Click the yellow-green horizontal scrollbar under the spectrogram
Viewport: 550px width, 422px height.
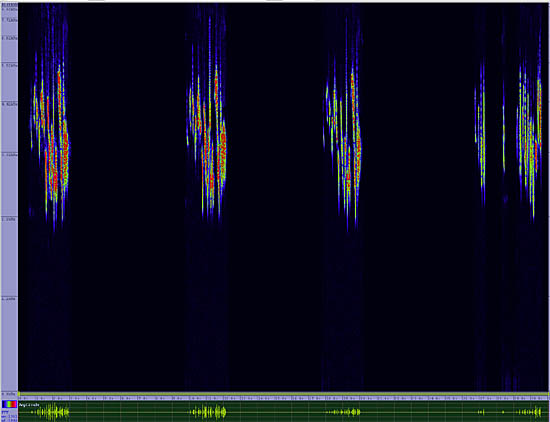[x=283, y=394]
